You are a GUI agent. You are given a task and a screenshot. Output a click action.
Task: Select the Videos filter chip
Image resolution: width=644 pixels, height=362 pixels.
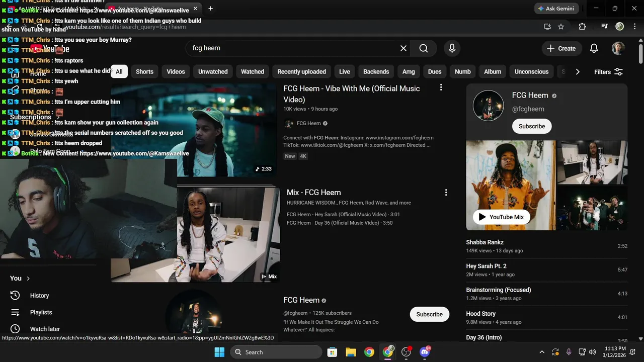[x=176, y=71]
